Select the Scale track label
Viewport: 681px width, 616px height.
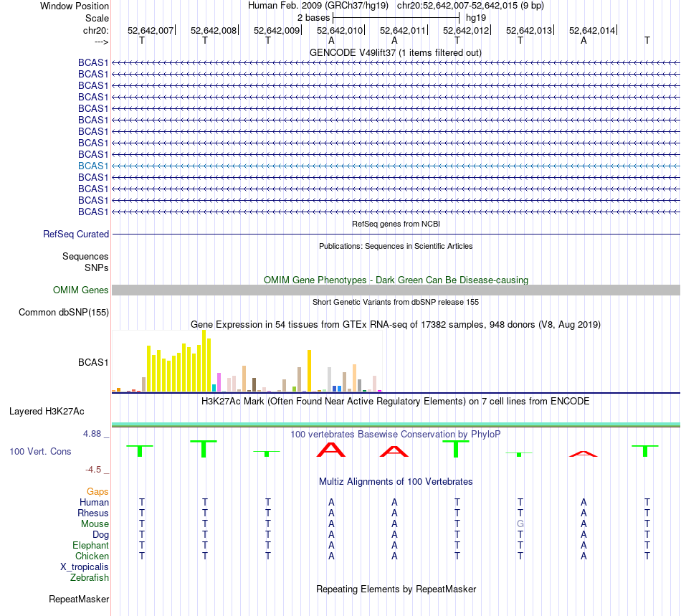tap(97, 18)
